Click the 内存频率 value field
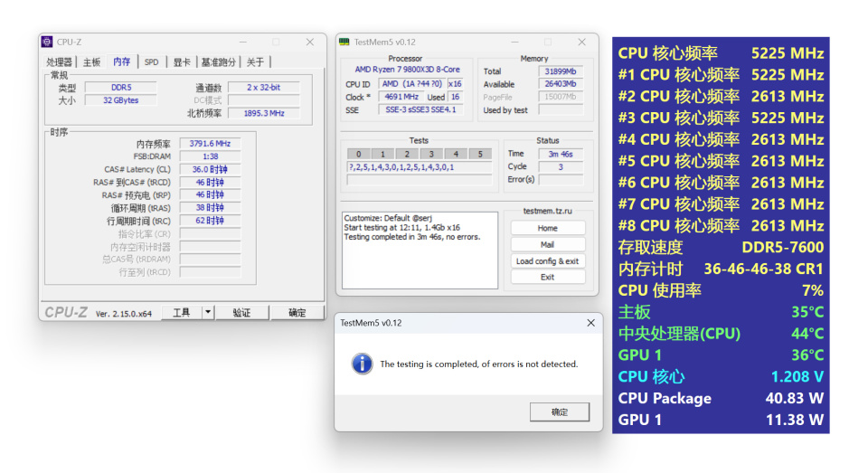868x473 pixels. click(x=210, y=144)
